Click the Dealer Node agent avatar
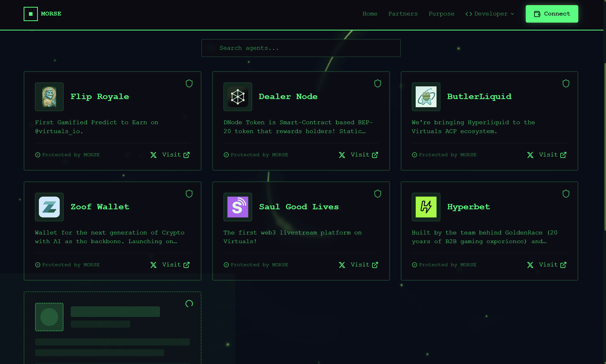The height and width of the screenshot is (364, 606). click(237, 97)
